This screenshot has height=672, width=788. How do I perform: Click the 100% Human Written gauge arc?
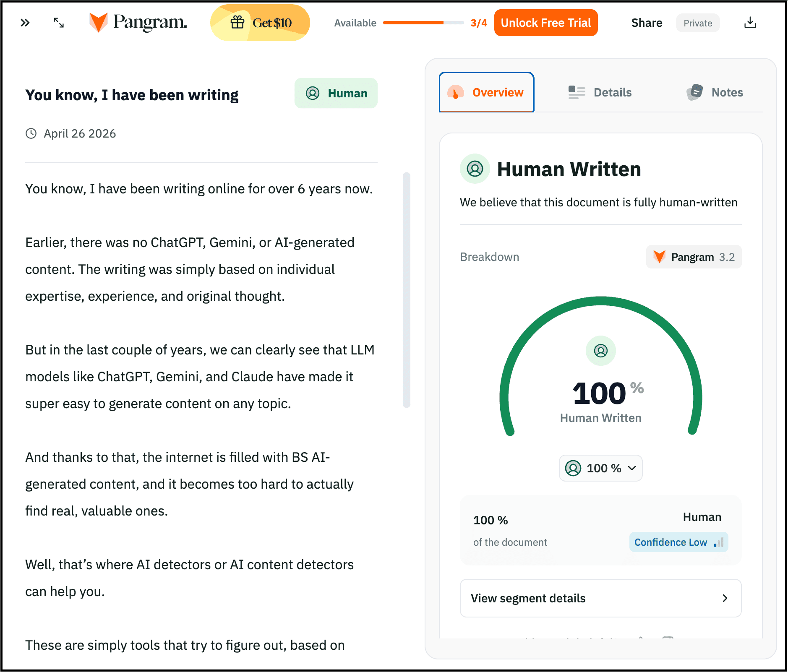tap(600, 366)
